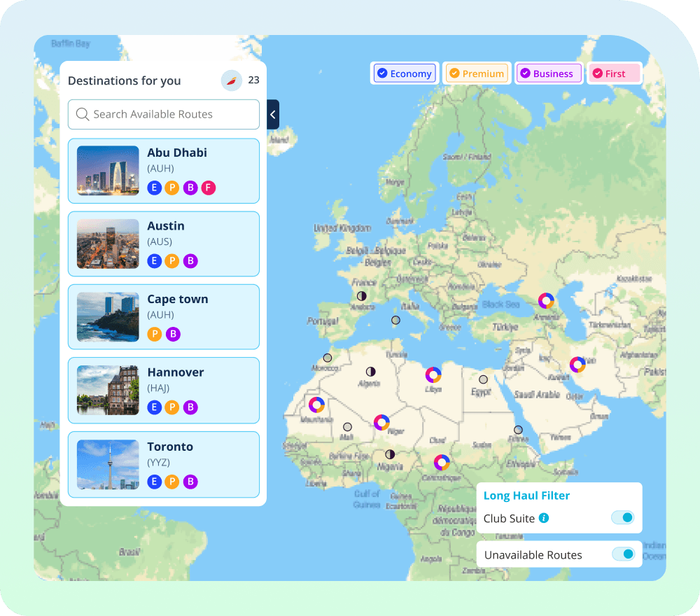Click Cape town's Business B badge

[173, 334]
